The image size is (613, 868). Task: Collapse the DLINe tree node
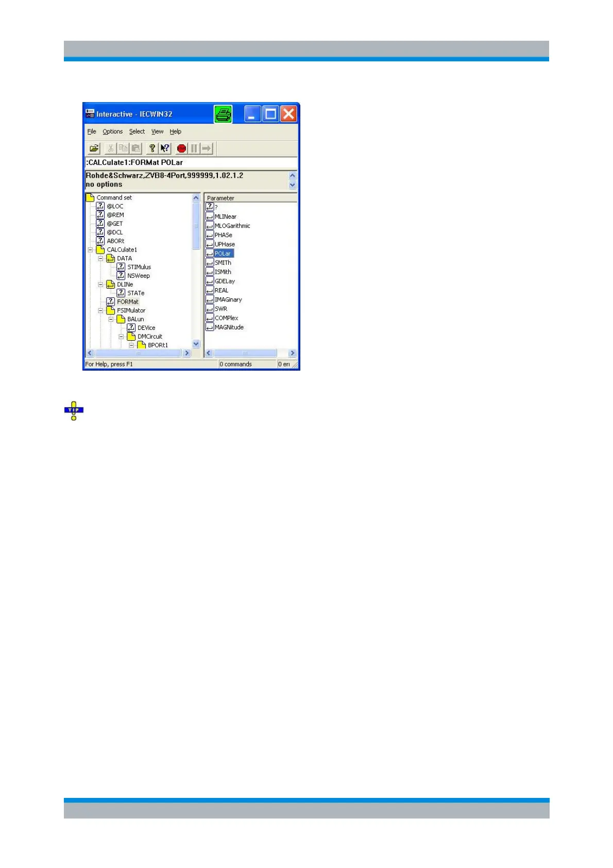[x=101, y=285]
